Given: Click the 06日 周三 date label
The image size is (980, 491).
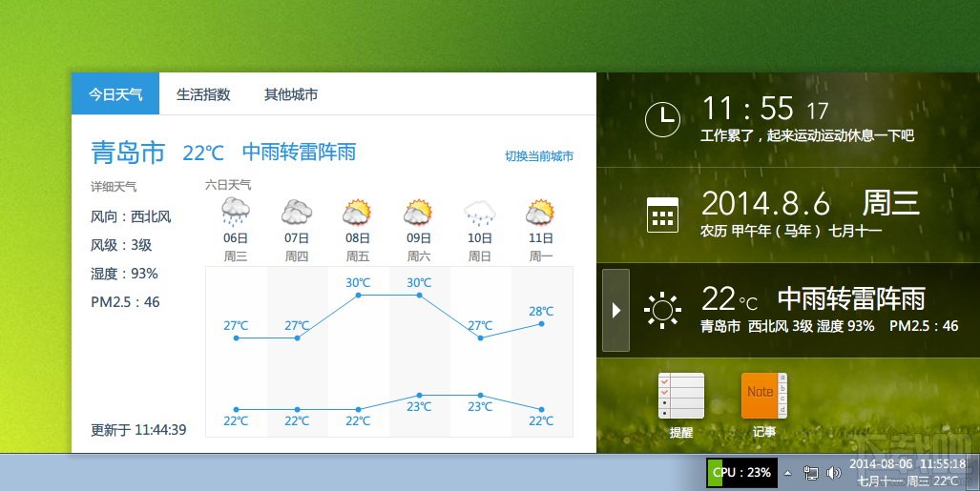Looking at the screenshot, I should pos(236,247).
